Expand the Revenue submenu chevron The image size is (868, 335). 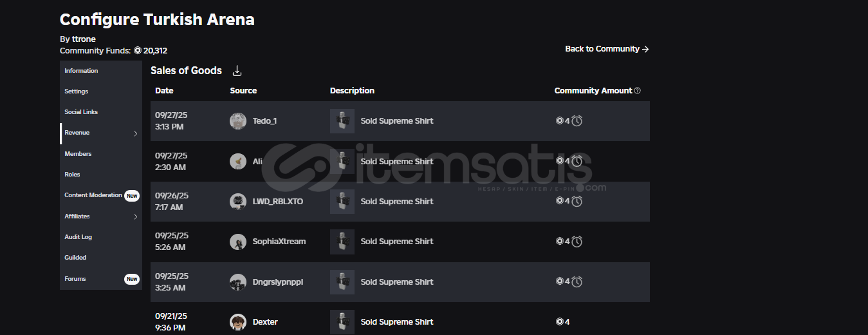(135, 133)
